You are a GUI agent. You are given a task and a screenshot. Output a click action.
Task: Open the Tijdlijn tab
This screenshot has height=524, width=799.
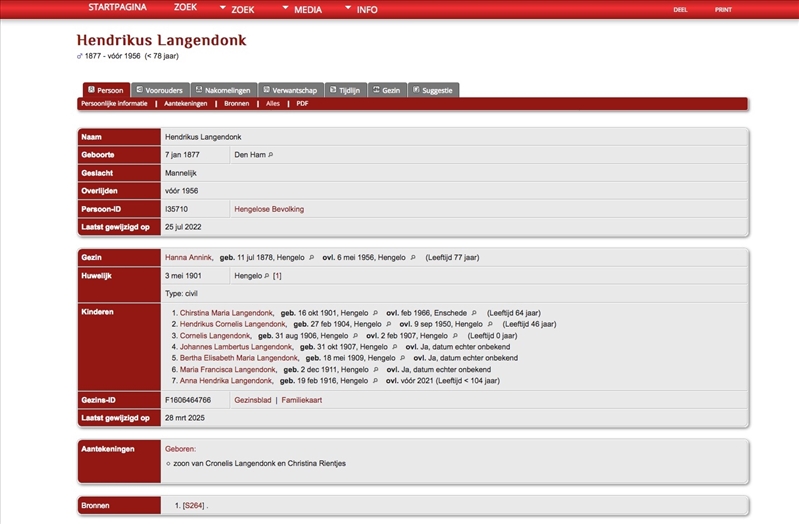[x=345, y=90]
